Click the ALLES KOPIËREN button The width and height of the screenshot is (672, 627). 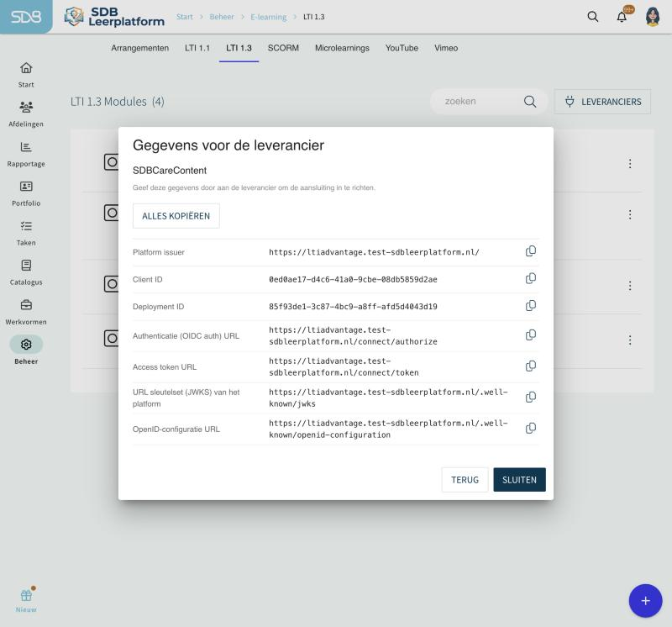pyautogui.click(x=176, y=216)
